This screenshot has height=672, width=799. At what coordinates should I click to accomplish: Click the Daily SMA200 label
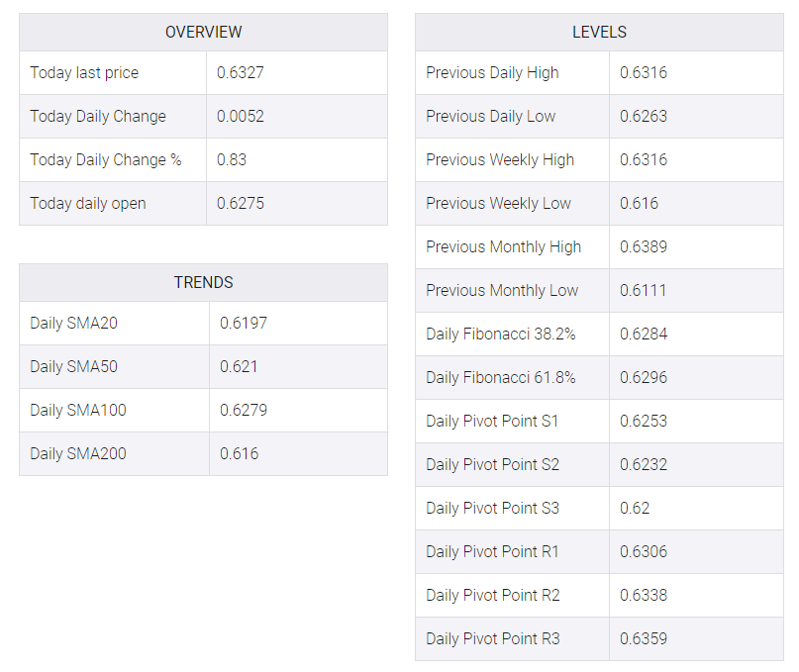[x=78, y=453]
